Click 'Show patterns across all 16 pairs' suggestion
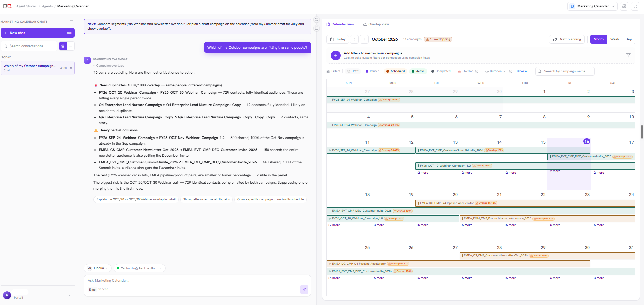Screen dimensions: 644x305 (206, 199)
